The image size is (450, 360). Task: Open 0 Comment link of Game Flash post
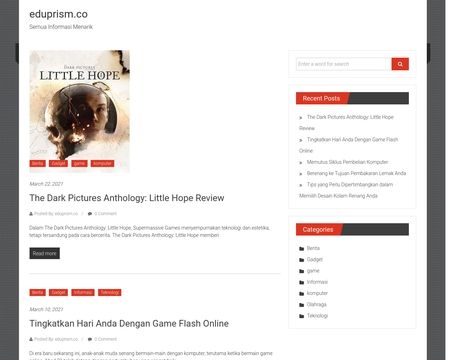click(x=105, y=339)
